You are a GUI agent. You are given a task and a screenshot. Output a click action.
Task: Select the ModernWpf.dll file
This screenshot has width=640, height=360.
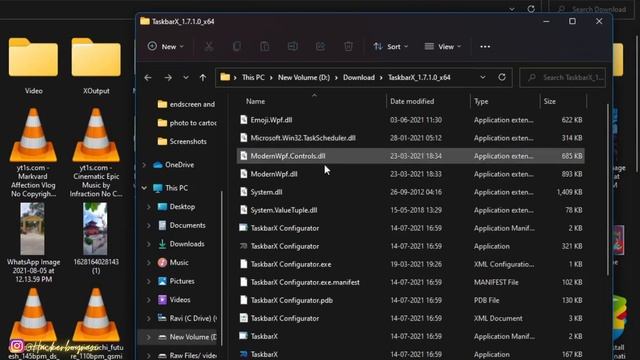(x=410, y=174)
